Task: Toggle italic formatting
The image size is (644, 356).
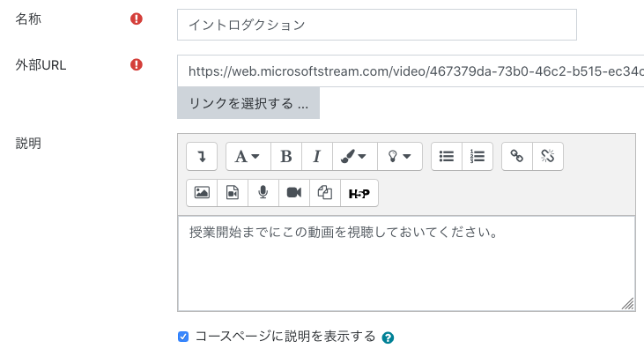Action: tap(317, 157)
